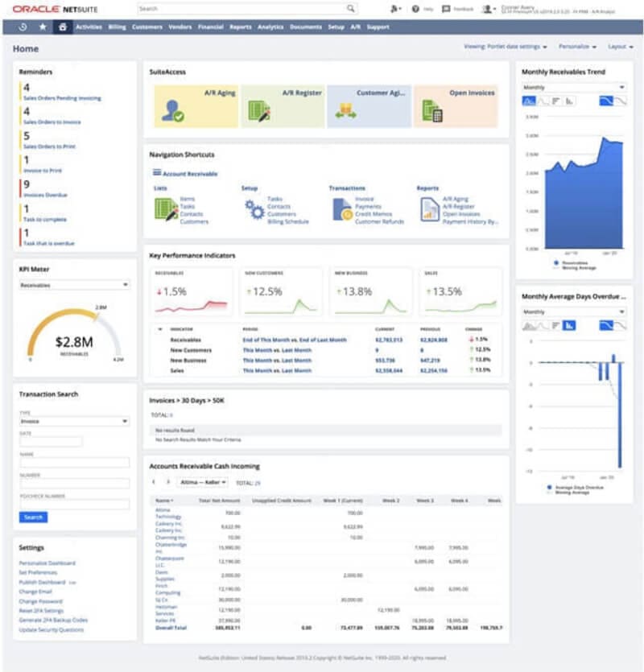This screenshot has width=644, height=672.
Task: Open the Shortcuts star icon
Action: (43, 27)
